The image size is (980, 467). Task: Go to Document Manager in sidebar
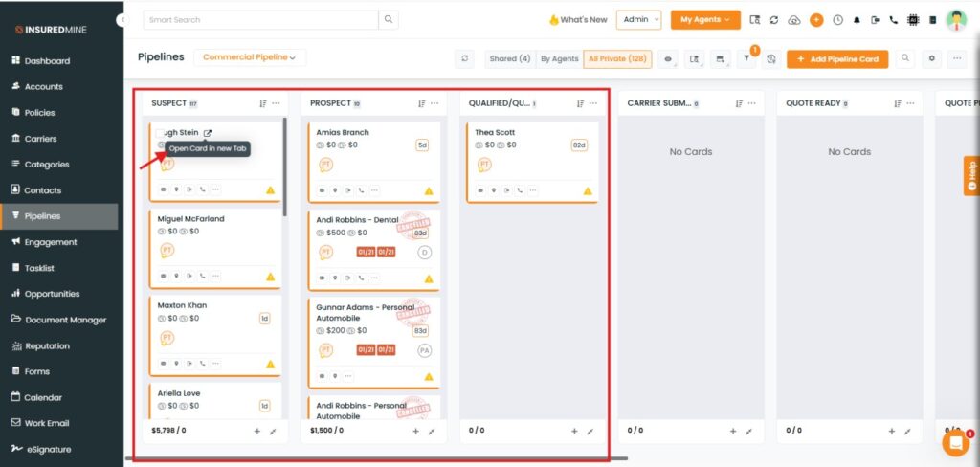[x=65, y=320]
